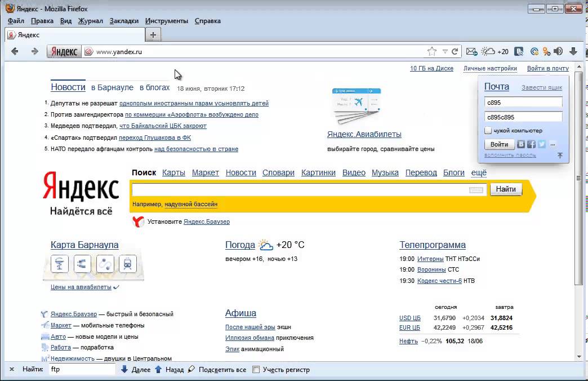
Task: Expand the ещё services menu
Action: (x=479, y=172)
